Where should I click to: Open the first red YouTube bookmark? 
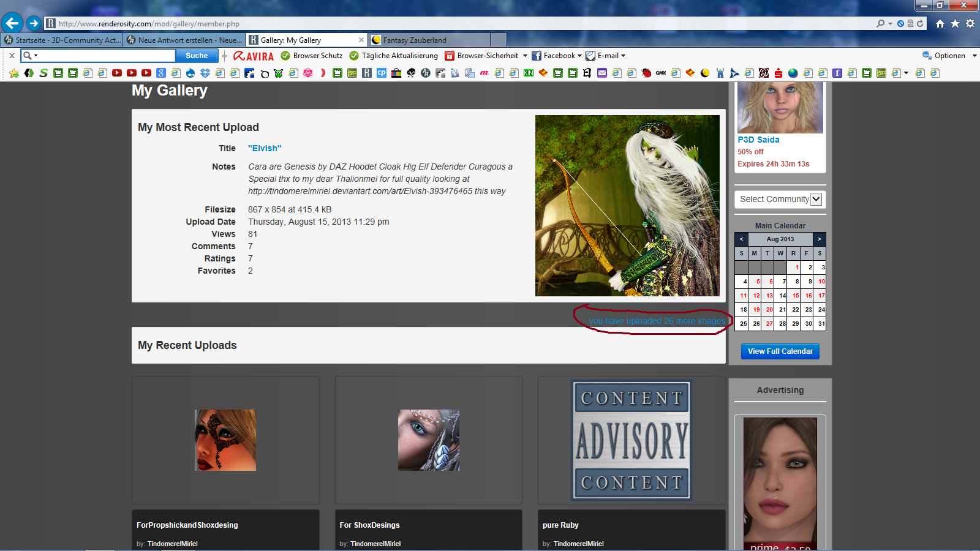click(117, 73)
